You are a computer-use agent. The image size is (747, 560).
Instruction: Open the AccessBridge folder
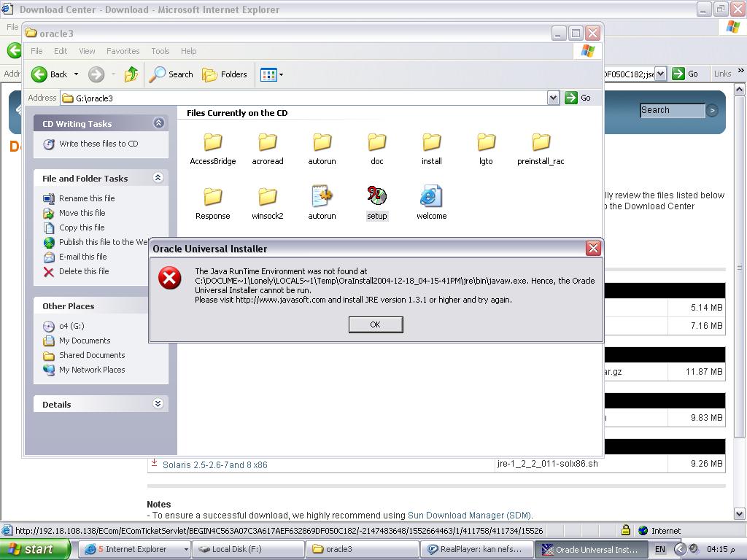[x=212, y=143]
